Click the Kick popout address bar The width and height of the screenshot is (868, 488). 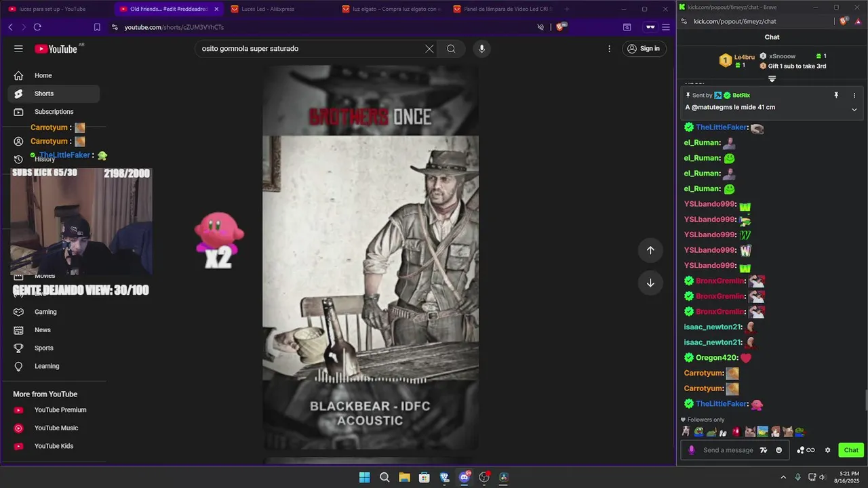click(734, 21)
